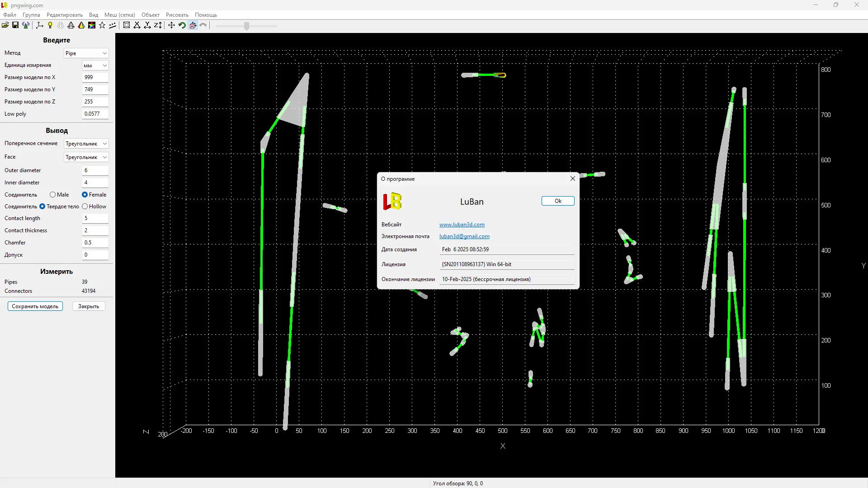
Task: Expand the Поперечное сечение dropdown
Action: [x=86, y=144]
